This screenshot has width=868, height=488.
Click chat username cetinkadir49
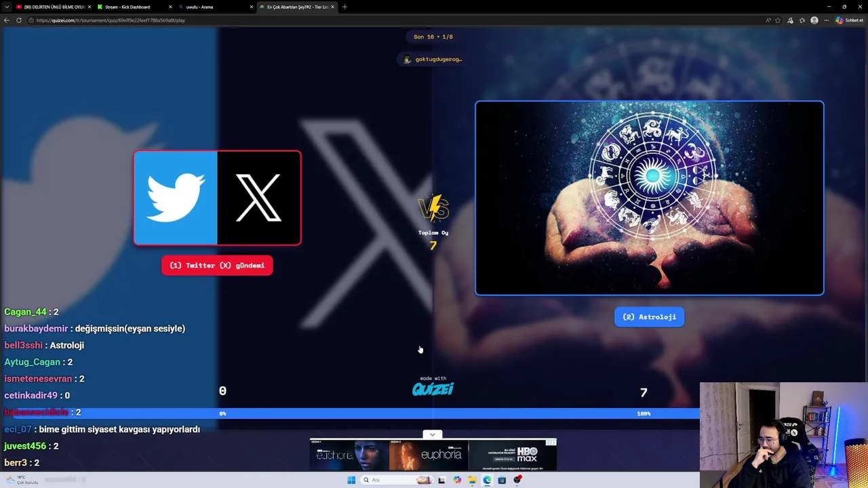click(x=31, y=396)
